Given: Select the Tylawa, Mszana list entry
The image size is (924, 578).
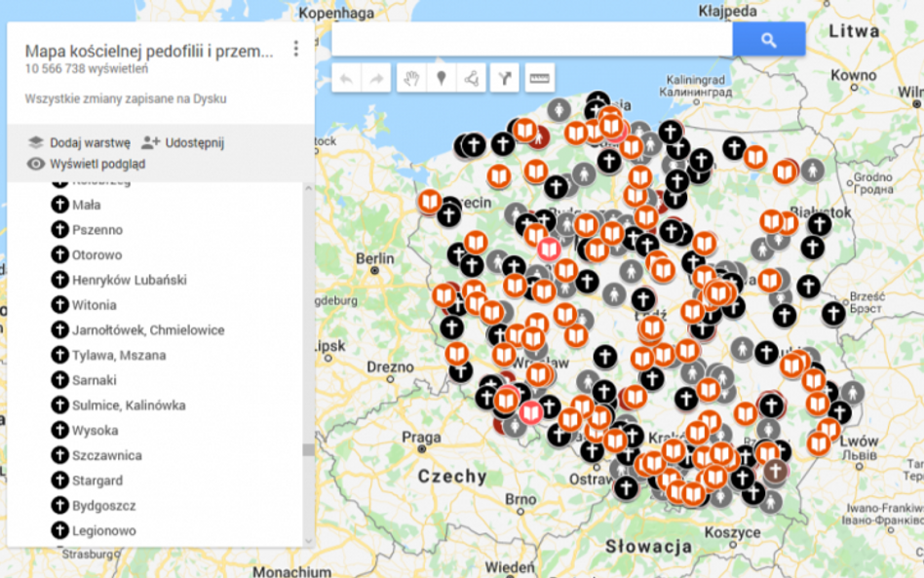Looking at the screenshot, I should pyautogui.click(x=119, y=356).
